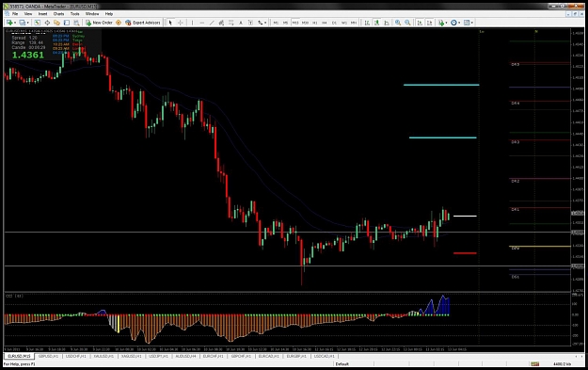Select the Crosshair tool

coord(181,23)
